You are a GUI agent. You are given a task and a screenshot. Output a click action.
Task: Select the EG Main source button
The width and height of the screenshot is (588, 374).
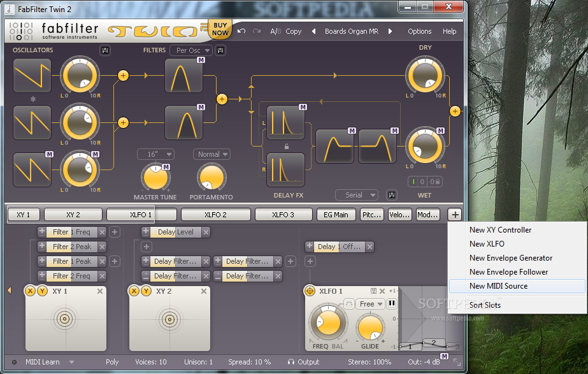(336, 215)
